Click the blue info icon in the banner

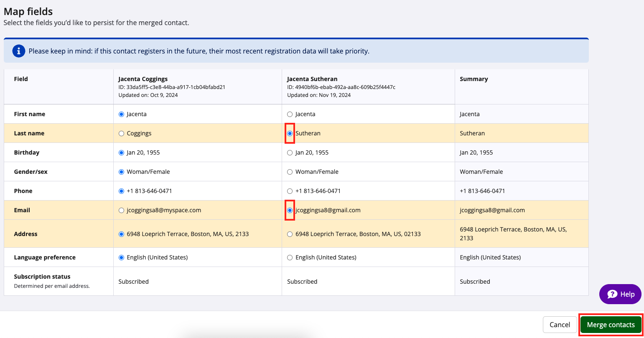coord(18,51)
